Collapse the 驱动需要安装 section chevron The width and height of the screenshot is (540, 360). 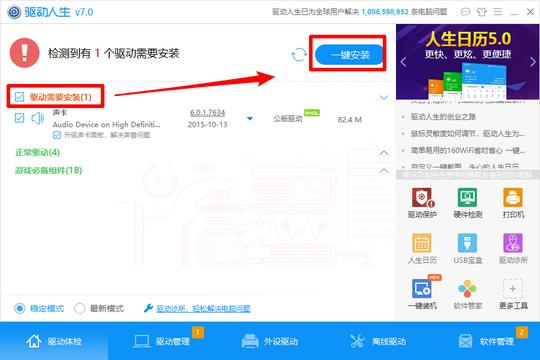coord(384,97)
